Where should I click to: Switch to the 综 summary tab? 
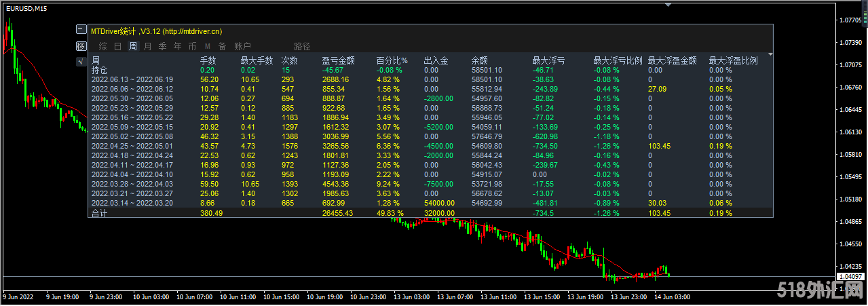103,47
